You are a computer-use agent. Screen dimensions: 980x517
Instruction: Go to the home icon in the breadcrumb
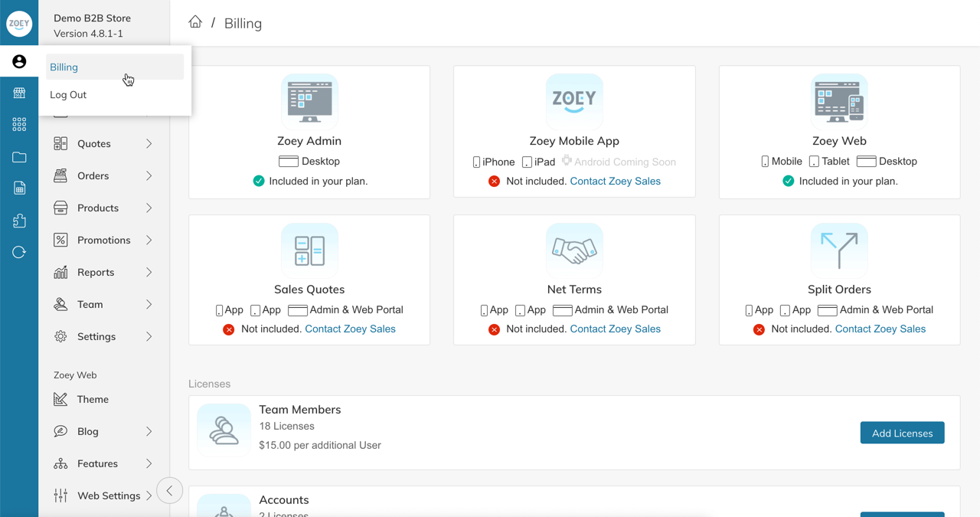click(x=195, y=22)
